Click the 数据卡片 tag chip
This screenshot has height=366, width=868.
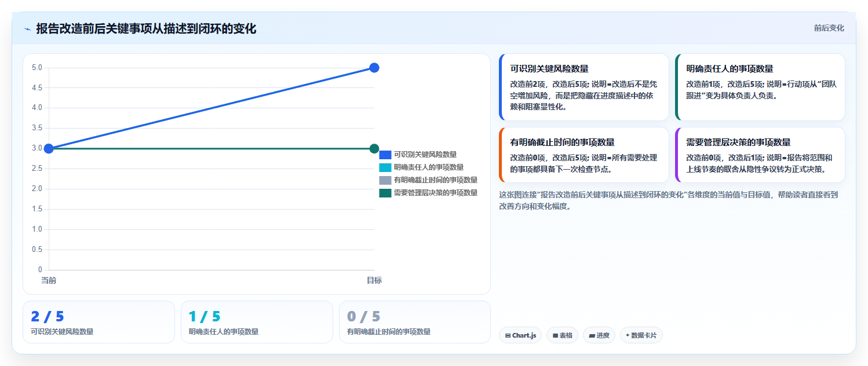pos(641,335)
